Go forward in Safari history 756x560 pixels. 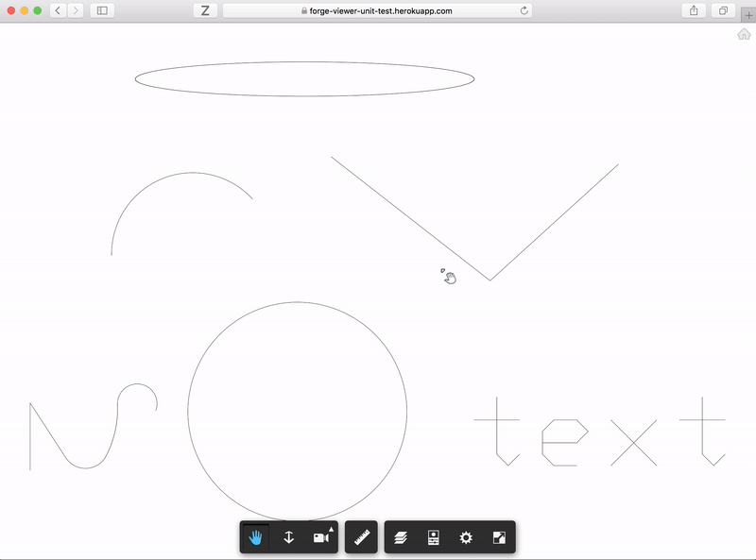click(76, 10)
